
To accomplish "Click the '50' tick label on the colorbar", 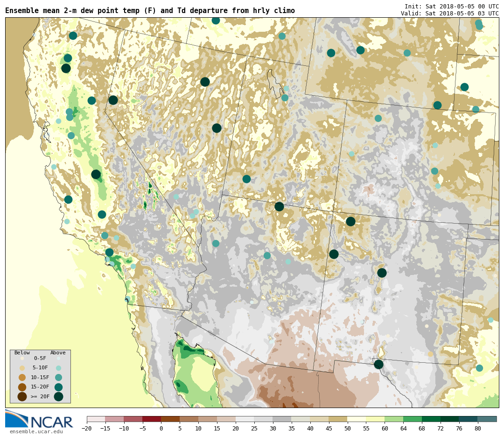I will point(348,428).
